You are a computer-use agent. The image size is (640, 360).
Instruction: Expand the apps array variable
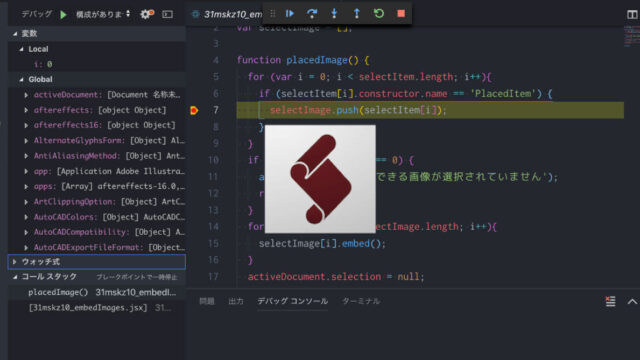pos(26,186)
